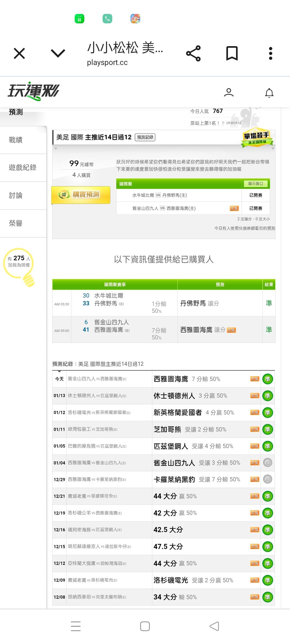Click the green 準 badge on 01/13 row

pyautogui.click(x=268, y=396)
